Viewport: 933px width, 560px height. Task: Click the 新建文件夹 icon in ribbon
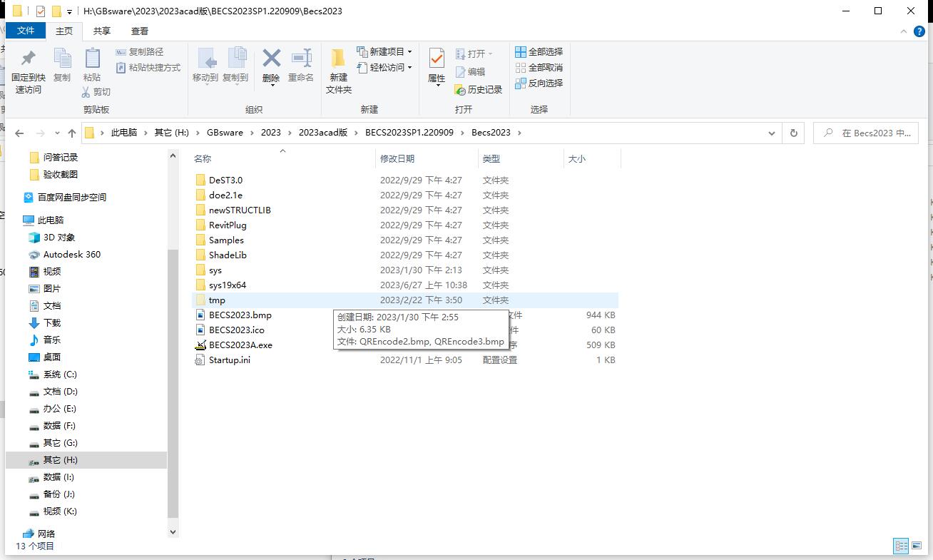pos(338,58)
